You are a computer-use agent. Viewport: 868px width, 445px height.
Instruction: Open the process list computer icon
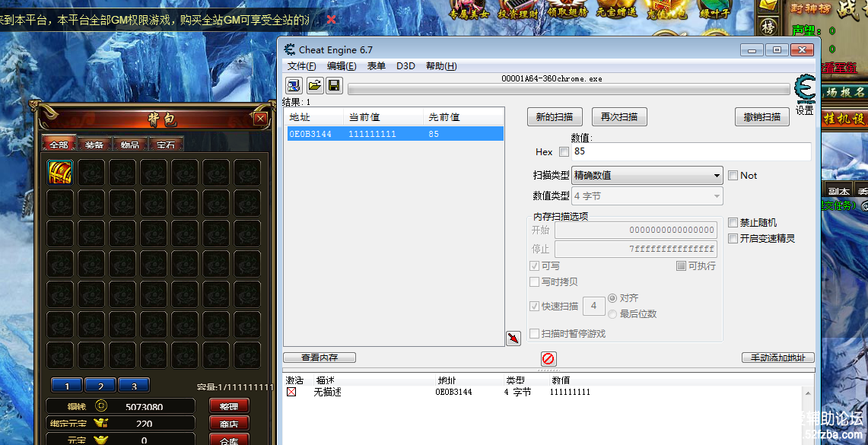[294, 85]
